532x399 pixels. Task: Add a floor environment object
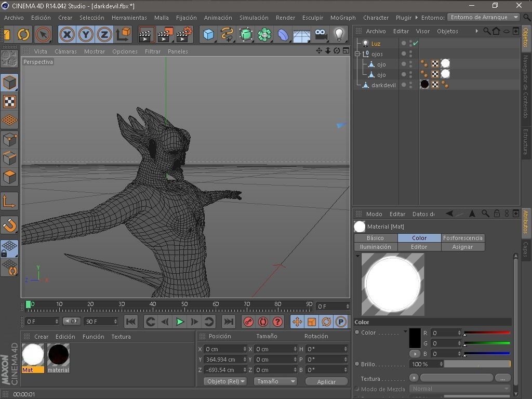click(302, 35)
